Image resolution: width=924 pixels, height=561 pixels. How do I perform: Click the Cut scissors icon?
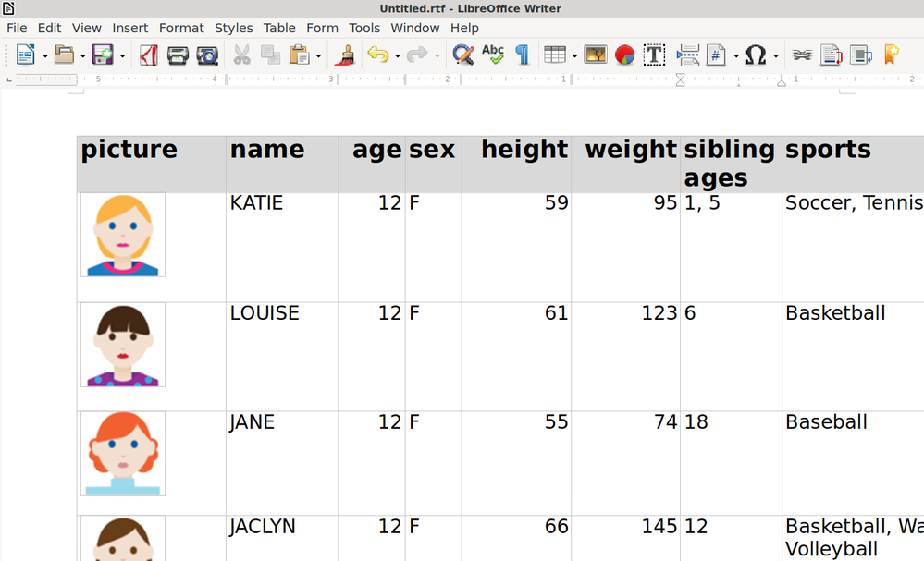241,55
